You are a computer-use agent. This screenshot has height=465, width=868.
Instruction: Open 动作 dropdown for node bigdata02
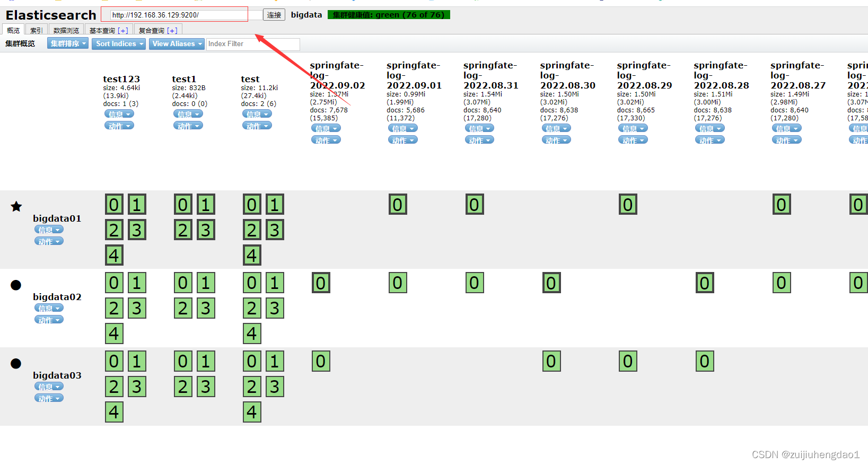[49, 320]
